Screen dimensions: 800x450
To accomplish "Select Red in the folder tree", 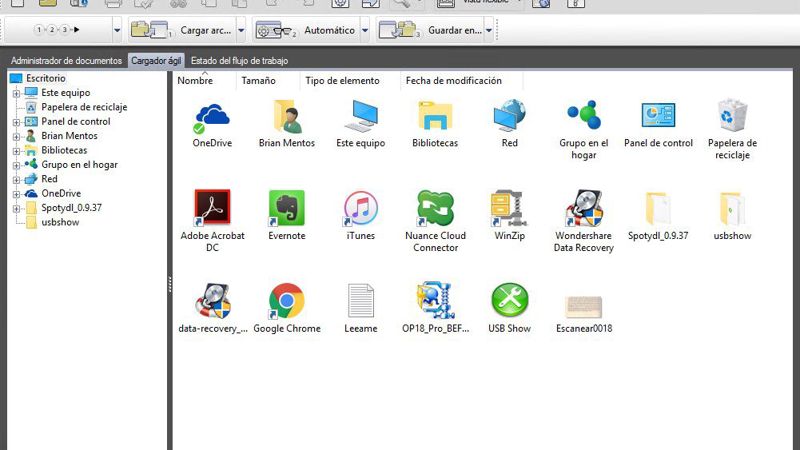I will click(x=49, y=179).
